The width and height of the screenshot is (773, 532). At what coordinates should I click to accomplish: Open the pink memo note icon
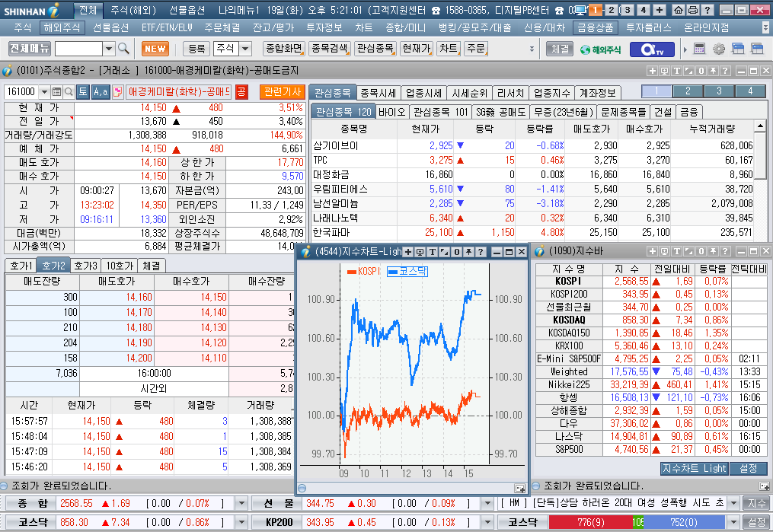pyautogui.click(x=118, y=91)
